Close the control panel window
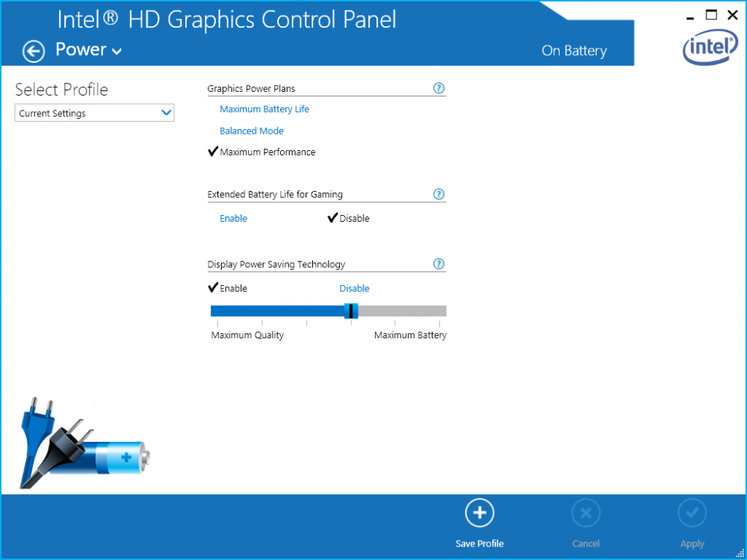Image resolution: width=747 pixels, height=560 pixels. [733, 15]
